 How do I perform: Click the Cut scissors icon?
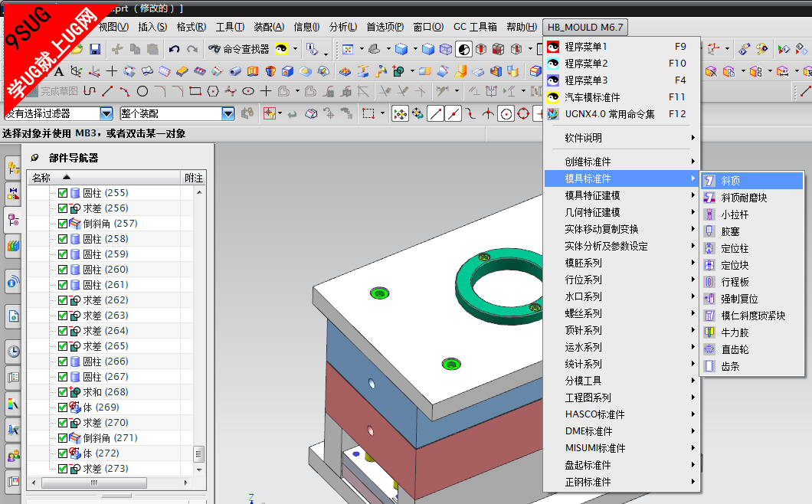117,49
